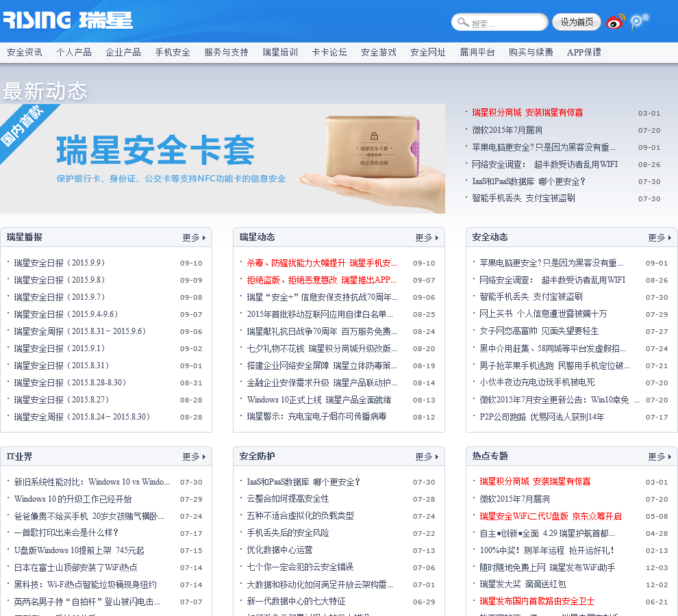Open 购买与续费 navigation item
The image size is (678, 616).
(x=531, y=52)
